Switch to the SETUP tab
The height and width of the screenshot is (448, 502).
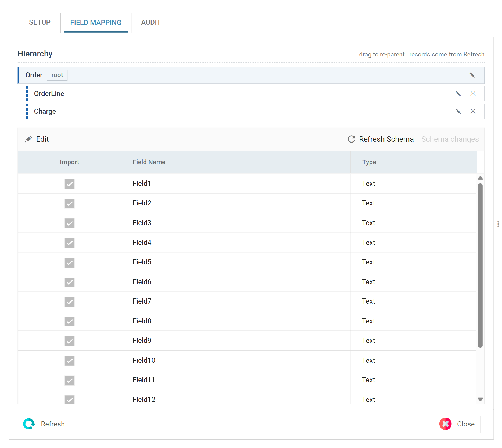coord(40,22)
